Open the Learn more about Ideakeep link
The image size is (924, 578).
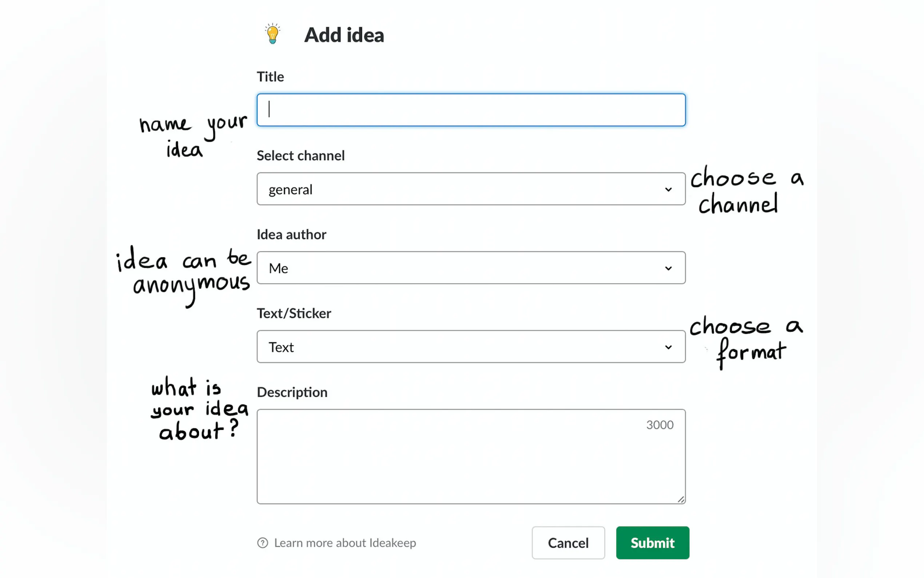pos(344,543)
